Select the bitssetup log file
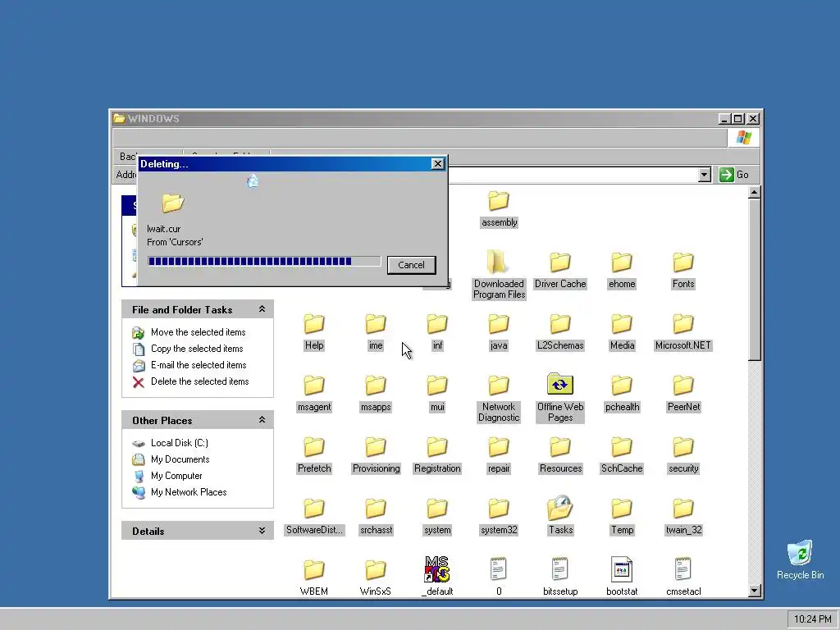The width and height of the screenshot is (840, 630). (560, 577)
